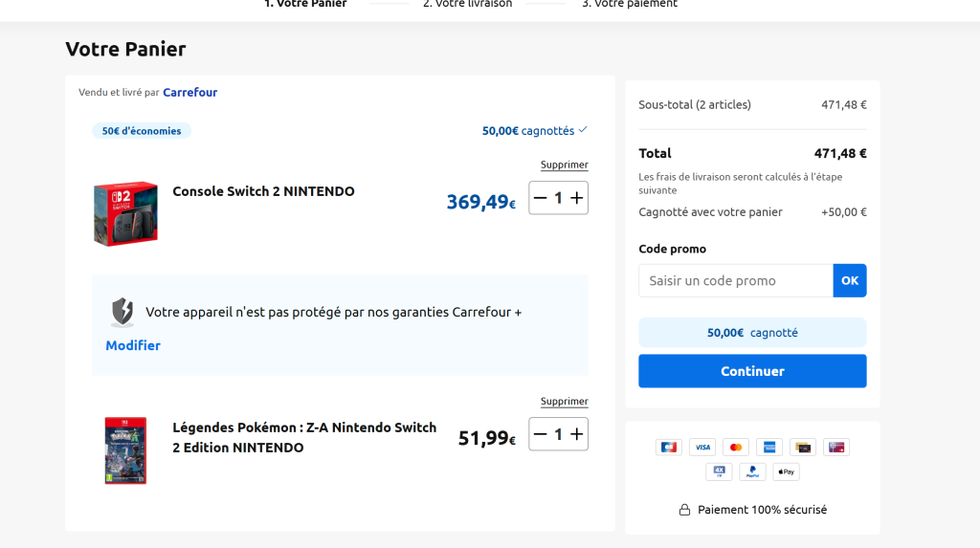The image size is (980, 548).
Task: Apply promo code with OK button
Action: (x=850, y=281)
